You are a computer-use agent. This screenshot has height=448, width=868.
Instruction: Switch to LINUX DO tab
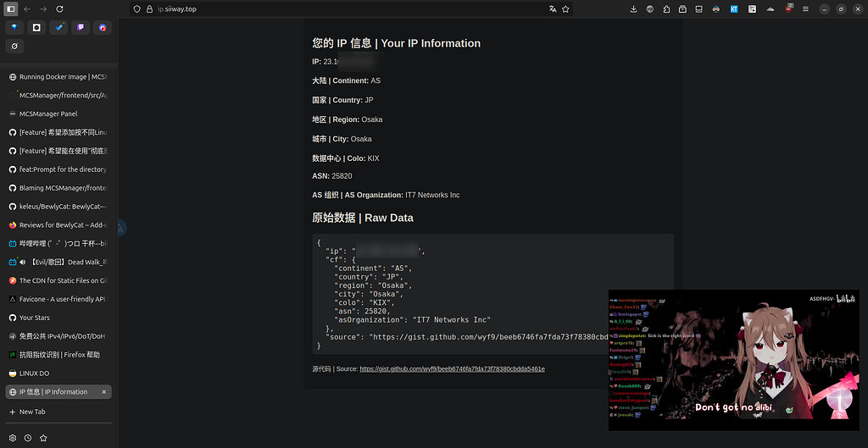coord(58,373)
